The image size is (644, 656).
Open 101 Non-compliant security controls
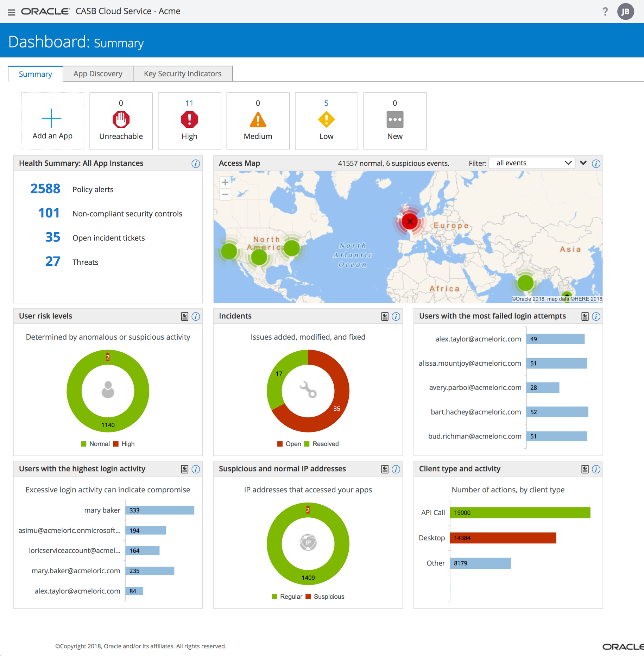(49, 213)
